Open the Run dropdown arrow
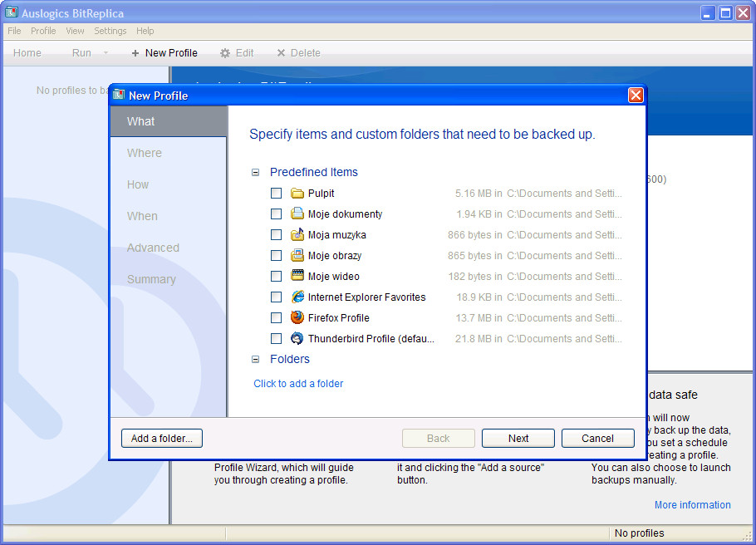The height and width of the screenshot is (545, 756). coord(106,53)
